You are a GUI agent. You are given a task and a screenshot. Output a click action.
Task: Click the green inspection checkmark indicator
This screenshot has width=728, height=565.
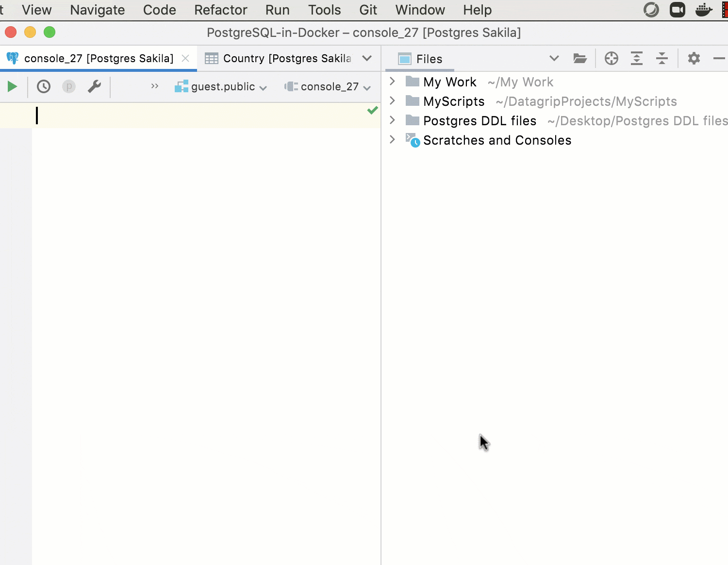coord(373,110)
